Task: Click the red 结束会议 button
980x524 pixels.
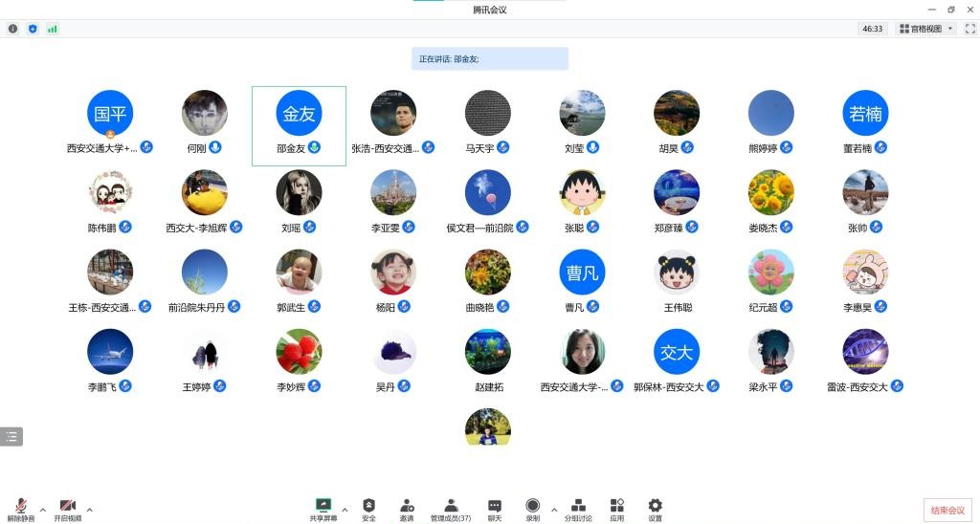Action: (947, 510)
